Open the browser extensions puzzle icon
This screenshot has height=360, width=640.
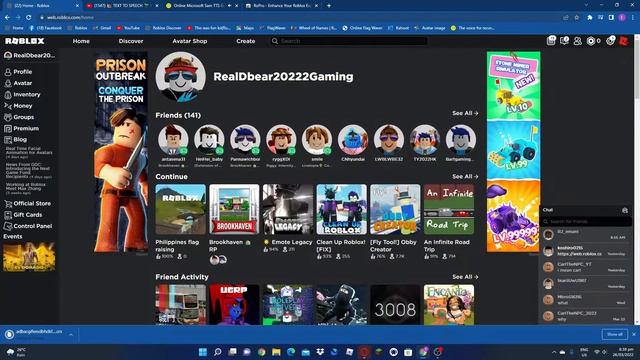[x=590, y=18]
